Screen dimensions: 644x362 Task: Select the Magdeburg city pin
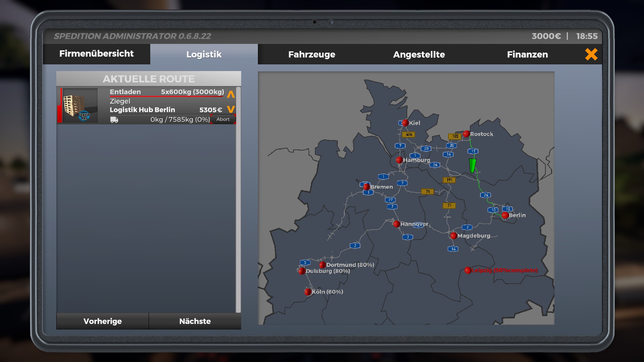[x=453, y=236]
